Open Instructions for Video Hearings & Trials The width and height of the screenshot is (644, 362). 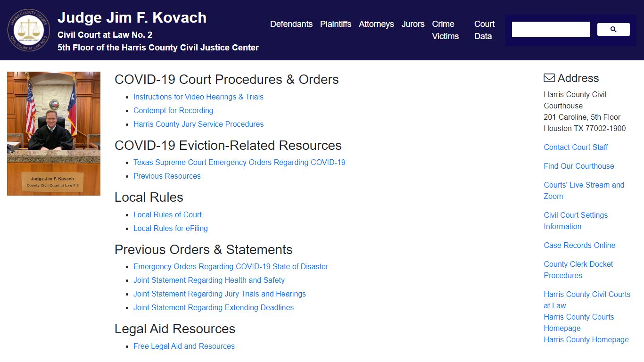tap(198, 97)
